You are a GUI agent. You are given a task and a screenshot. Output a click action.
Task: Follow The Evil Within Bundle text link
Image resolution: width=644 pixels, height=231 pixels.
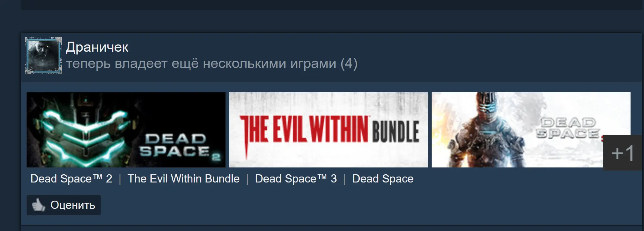(184, 179)
